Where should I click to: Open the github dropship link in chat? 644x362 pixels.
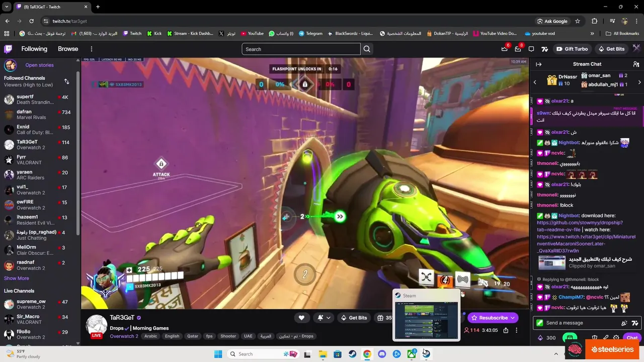click(x=580, y=226)
